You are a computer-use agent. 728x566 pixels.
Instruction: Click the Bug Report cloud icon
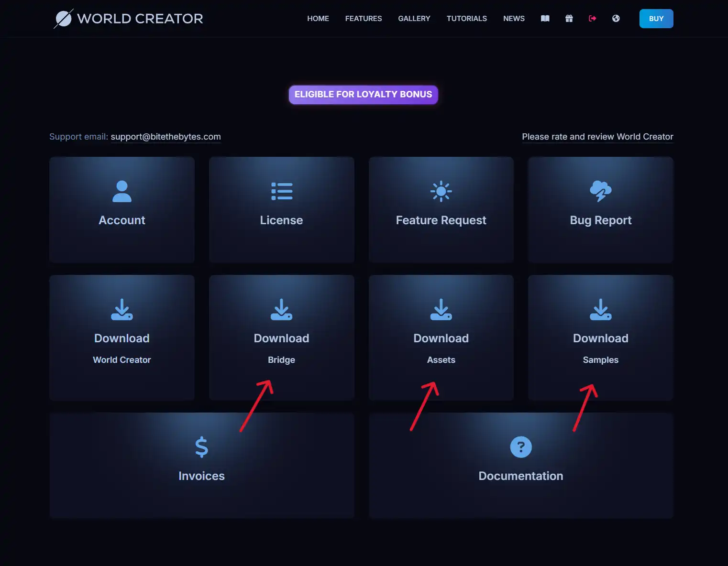pos(600,191)
